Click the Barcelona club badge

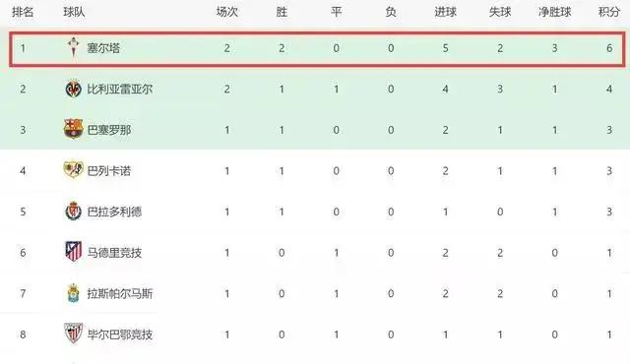pyautogui.click(x=74, y=129)
